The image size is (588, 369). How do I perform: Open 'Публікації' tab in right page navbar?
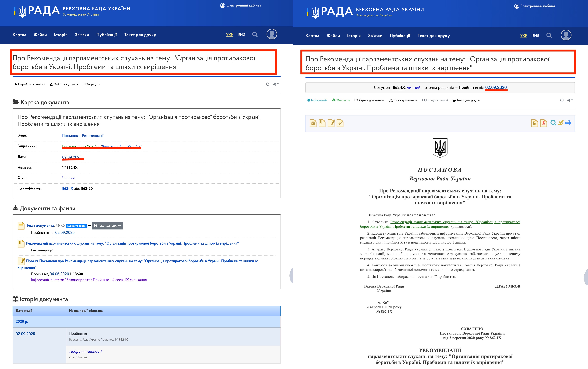(x=400, y=36)
